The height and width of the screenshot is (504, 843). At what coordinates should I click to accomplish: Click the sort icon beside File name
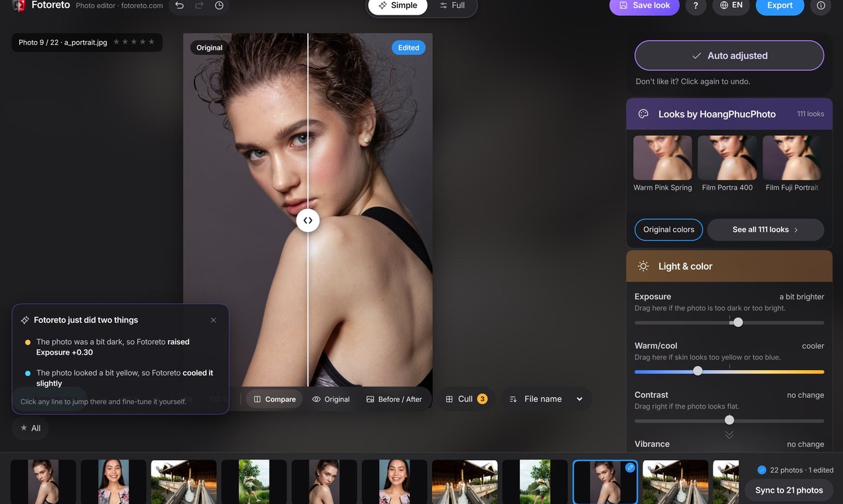(x=513, y=399)
